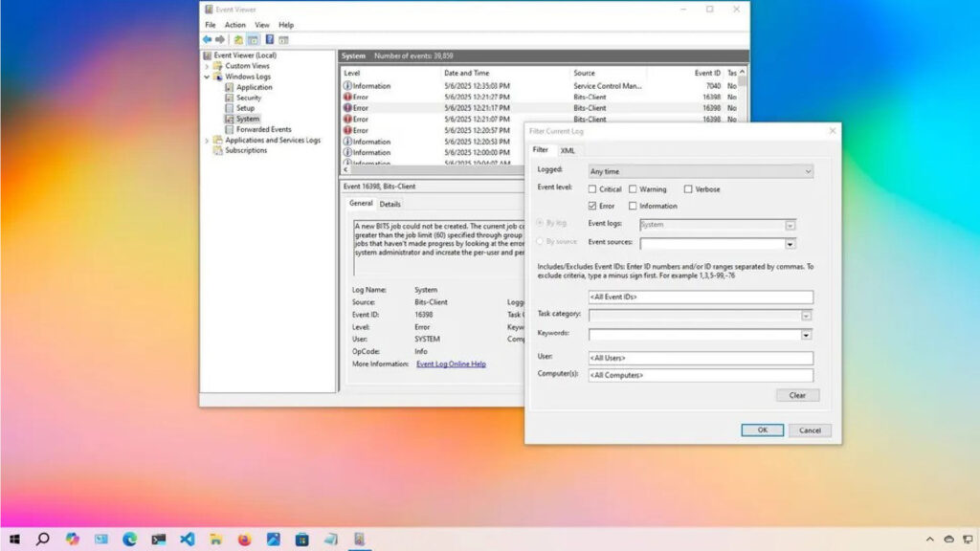
Task: Open the Event Log Online Help link
Action: [x=451, y=364]
